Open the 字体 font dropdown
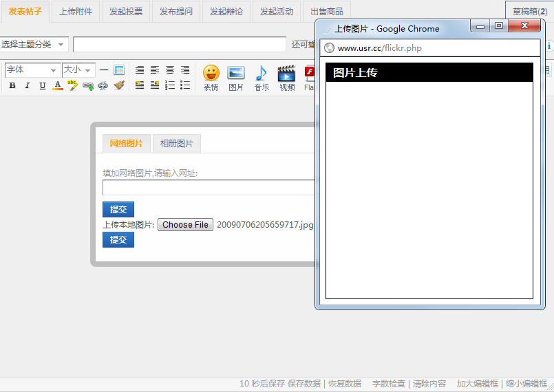This screenshot has height=392, width=554. coord(32,70)
